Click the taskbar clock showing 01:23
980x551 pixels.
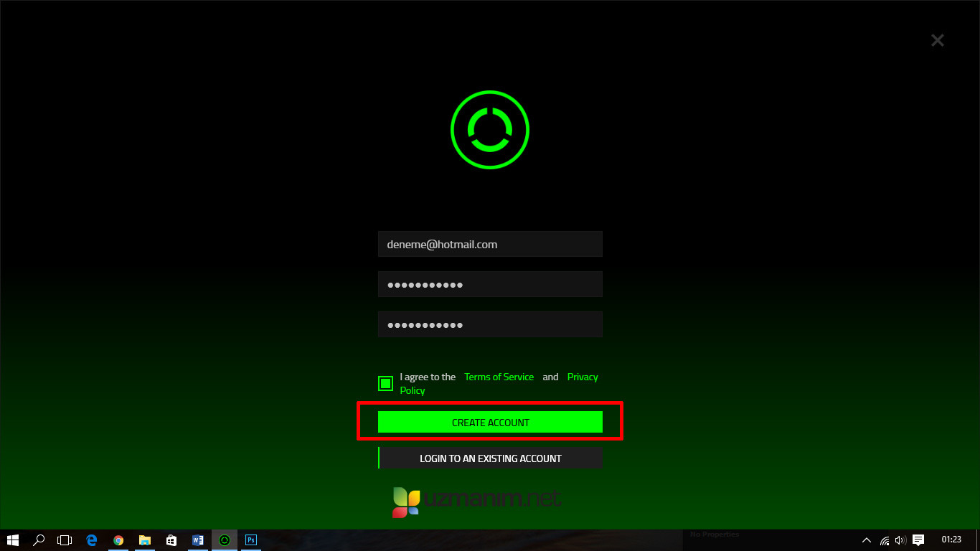(x=951, y=540)
